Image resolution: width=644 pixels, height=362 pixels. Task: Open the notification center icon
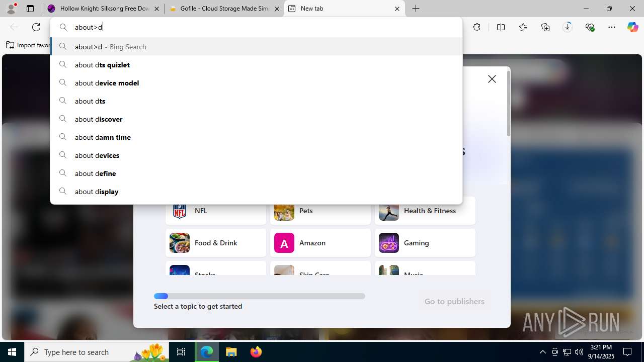pyautogui.click(x=627, y=352)
